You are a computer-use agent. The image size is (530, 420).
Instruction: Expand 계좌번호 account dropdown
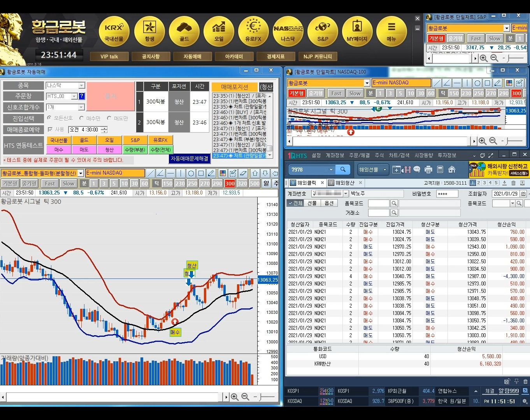click(x=346, y=194)
